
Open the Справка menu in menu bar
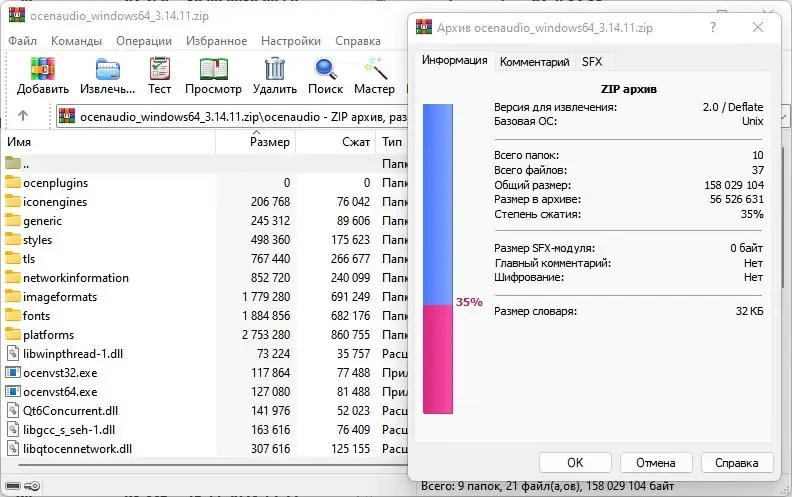pos(358,41)
